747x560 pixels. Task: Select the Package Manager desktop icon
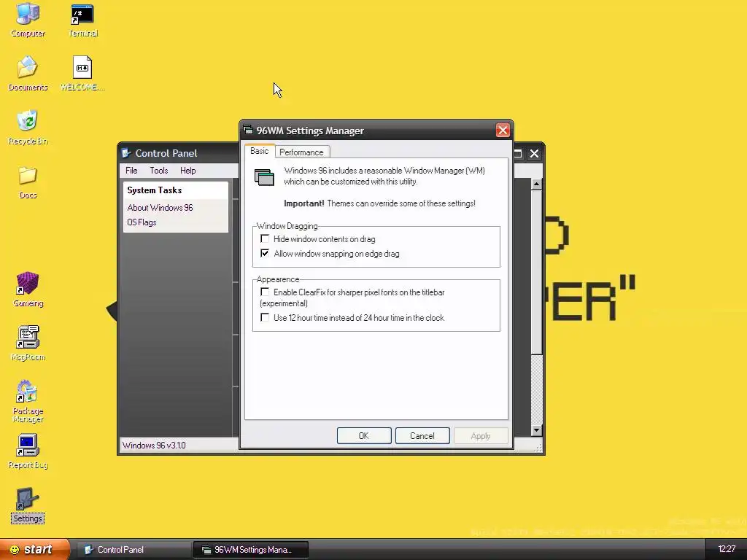pos(28,401)
